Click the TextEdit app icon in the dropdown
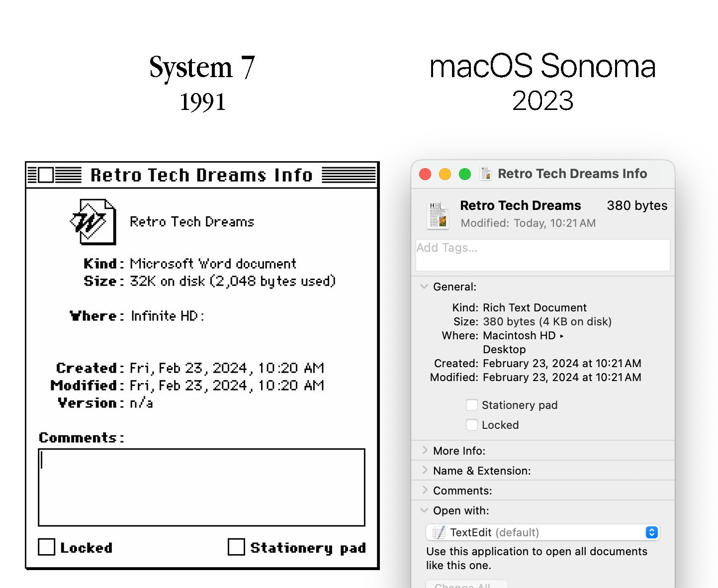Viewport: 718px width, 588px height. (x=439, y=533)
